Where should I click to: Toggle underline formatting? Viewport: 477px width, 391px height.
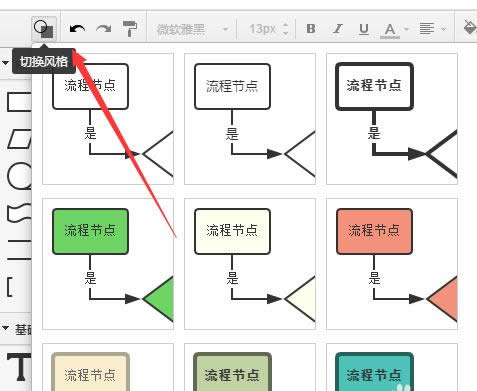click(364, 29)
